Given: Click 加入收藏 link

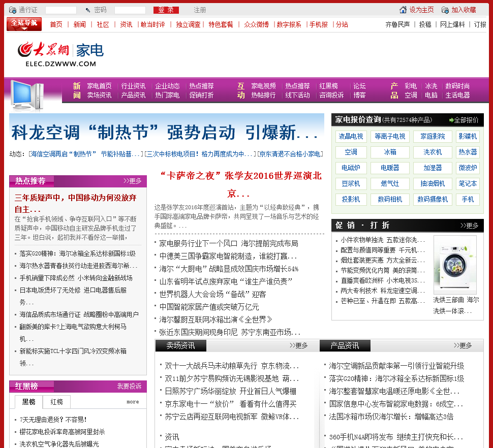Looking at the screenshot, I should tap(464, 10).
